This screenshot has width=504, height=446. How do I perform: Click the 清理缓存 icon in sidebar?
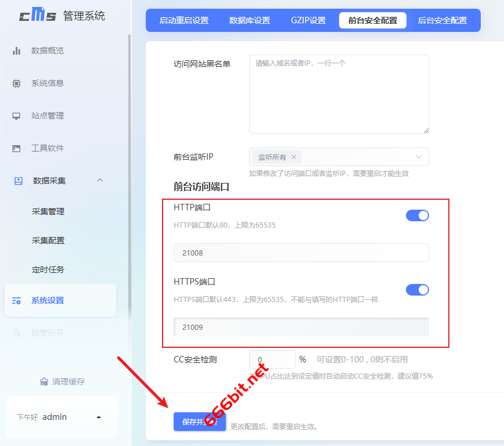[x=44, y=382]
